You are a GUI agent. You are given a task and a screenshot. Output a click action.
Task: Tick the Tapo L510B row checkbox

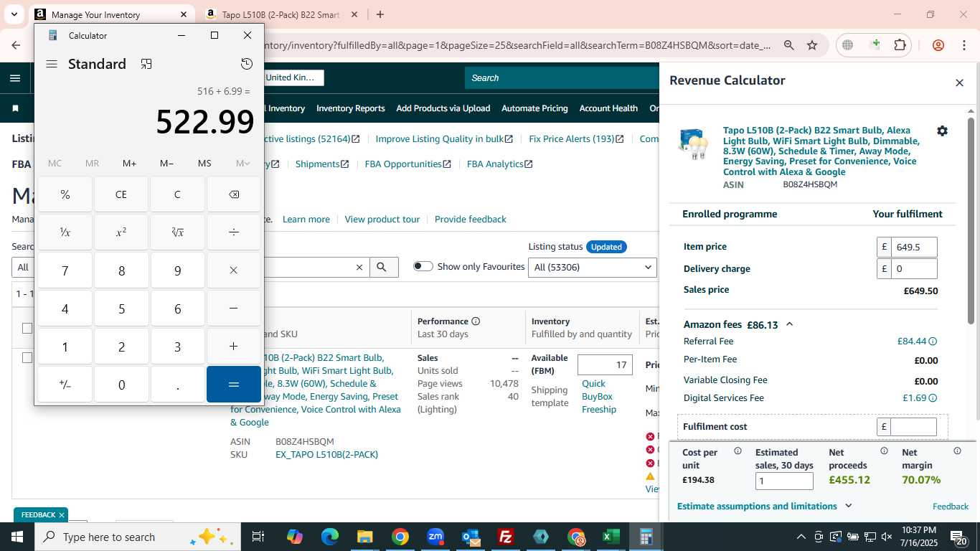click(x=27, y=357)
